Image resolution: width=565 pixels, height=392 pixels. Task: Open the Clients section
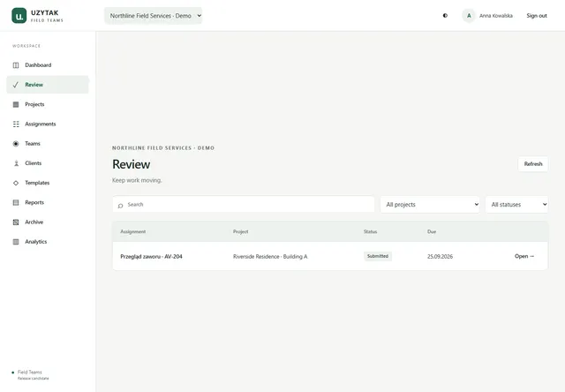click(48, 163)
